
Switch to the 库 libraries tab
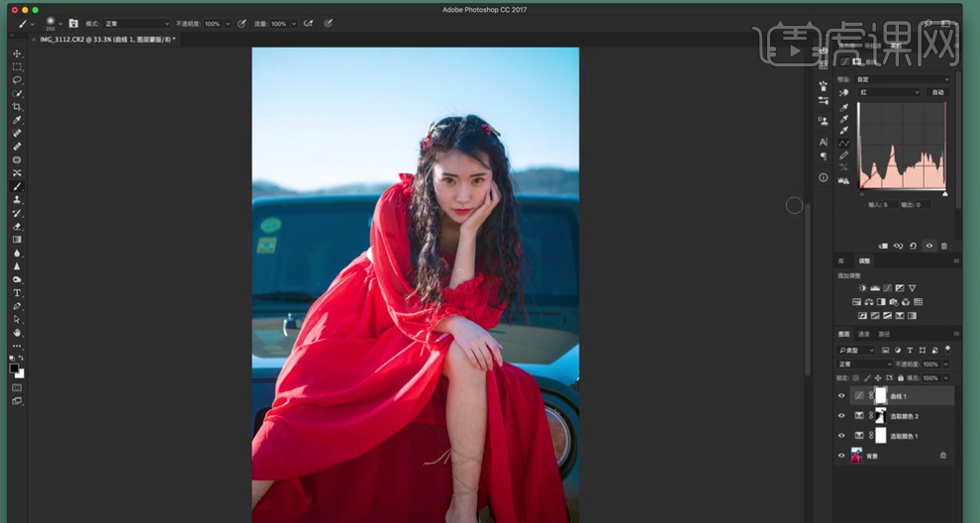[841, 261]
